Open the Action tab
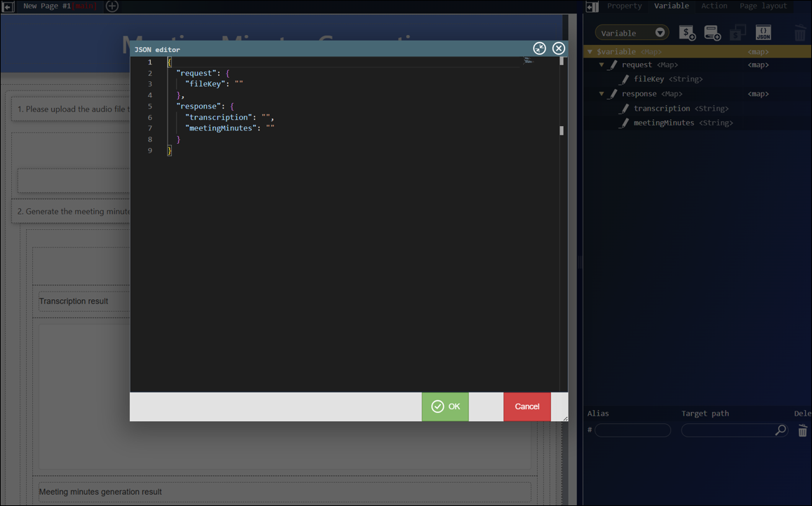 (x=714, y=6)
